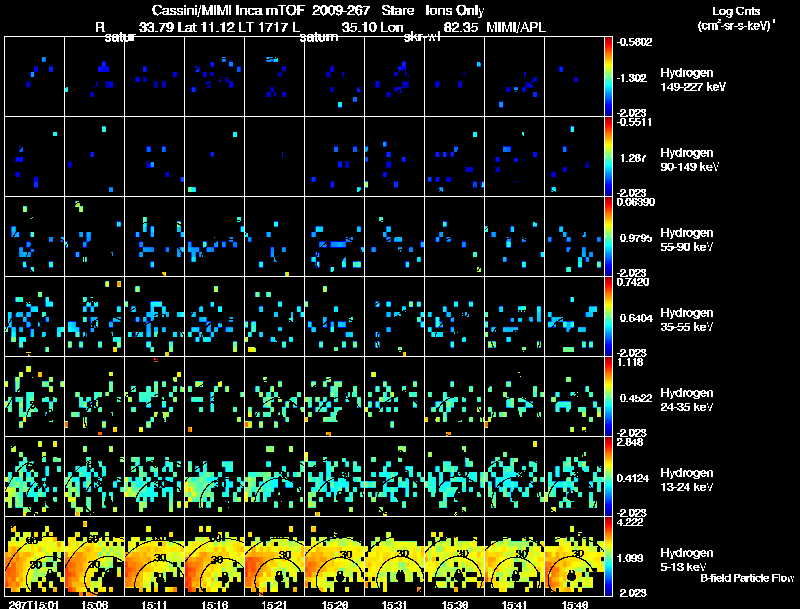800x609 pixels.
Task: Click the 82.35 longitude value
Action: (x=461, y=28)
